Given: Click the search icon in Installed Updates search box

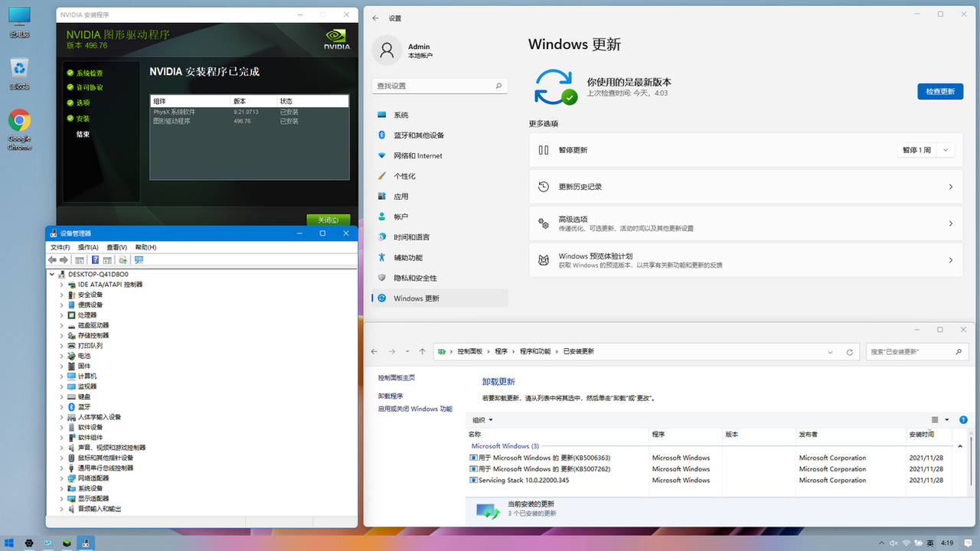Looking at the screenshot, I should click(x=959, y=352).
